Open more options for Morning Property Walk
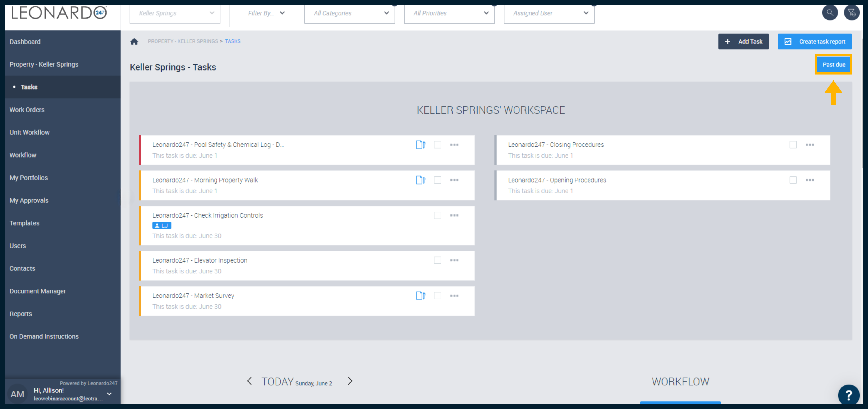Image resolution: width=868 pixels, height=409 pixels. [x=454, y=180]
